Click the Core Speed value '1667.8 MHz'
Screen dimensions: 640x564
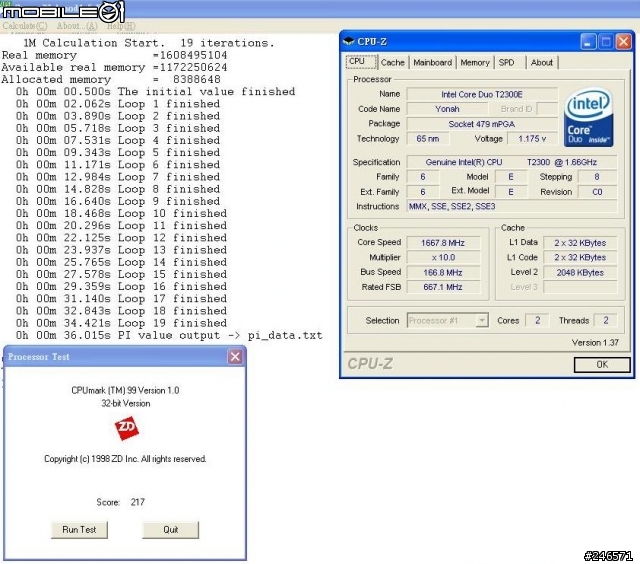click(x=443, y=243)
